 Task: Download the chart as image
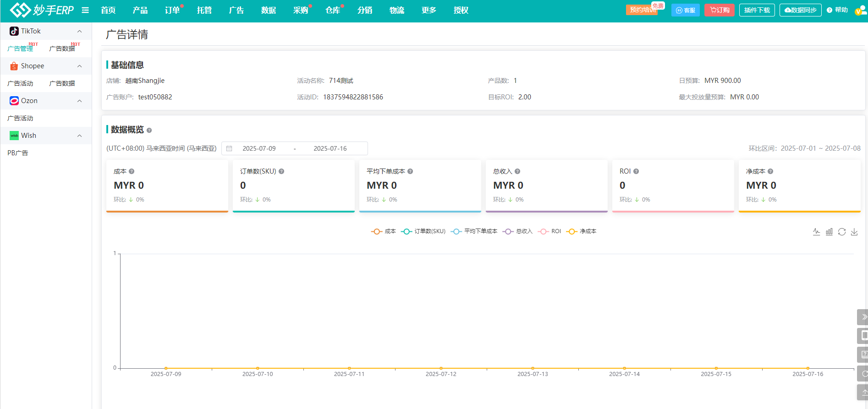coord(854,232)
